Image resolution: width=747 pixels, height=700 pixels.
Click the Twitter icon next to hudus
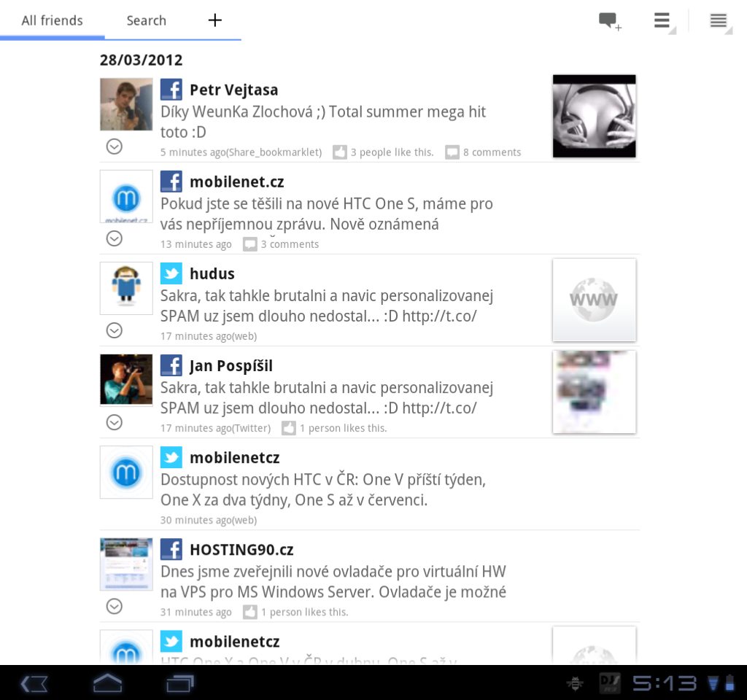(x=171, y=273)
